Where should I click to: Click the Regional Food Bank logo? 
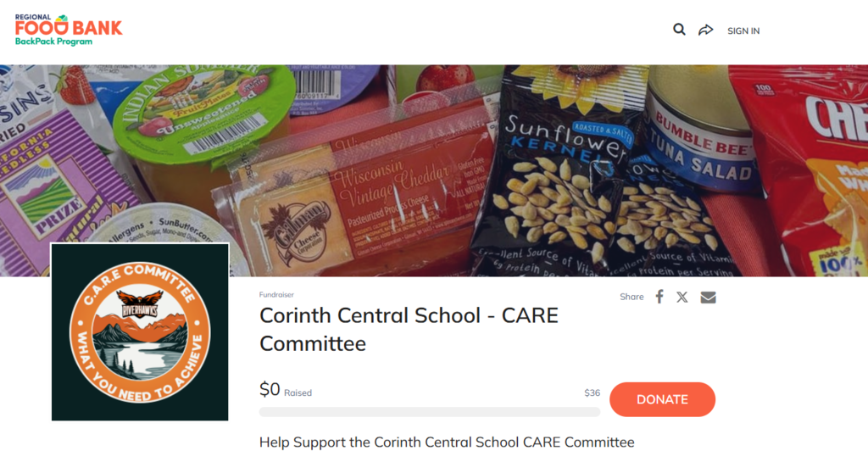(x=69, y=30)
